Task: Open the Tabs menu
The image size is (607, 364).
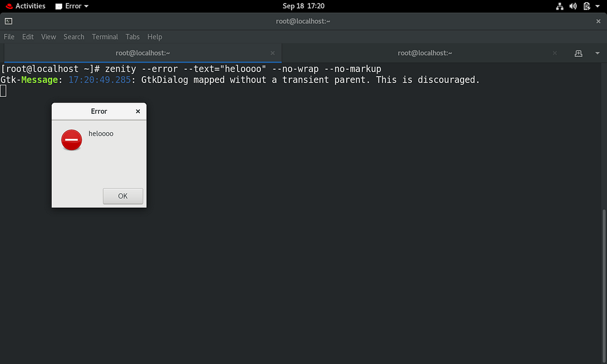Action: [132, 37]
